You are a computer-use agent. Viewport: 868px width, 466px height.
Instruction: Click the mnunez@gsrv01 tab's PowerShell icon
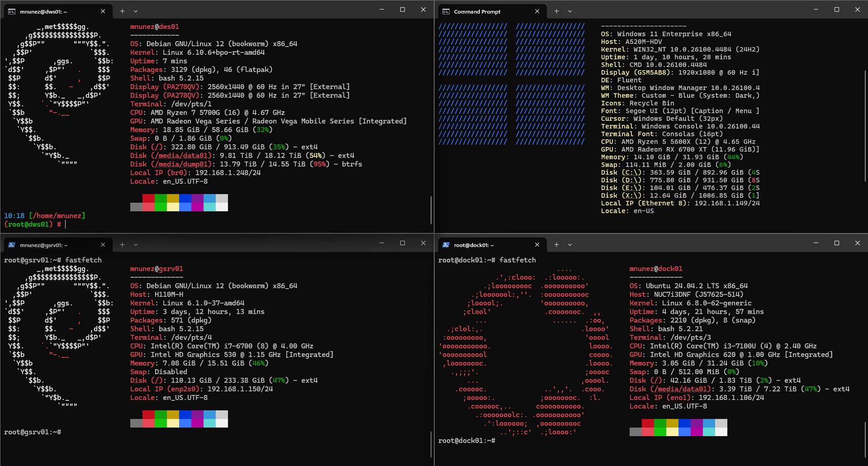pyautogui.click(x=12, y=245)
